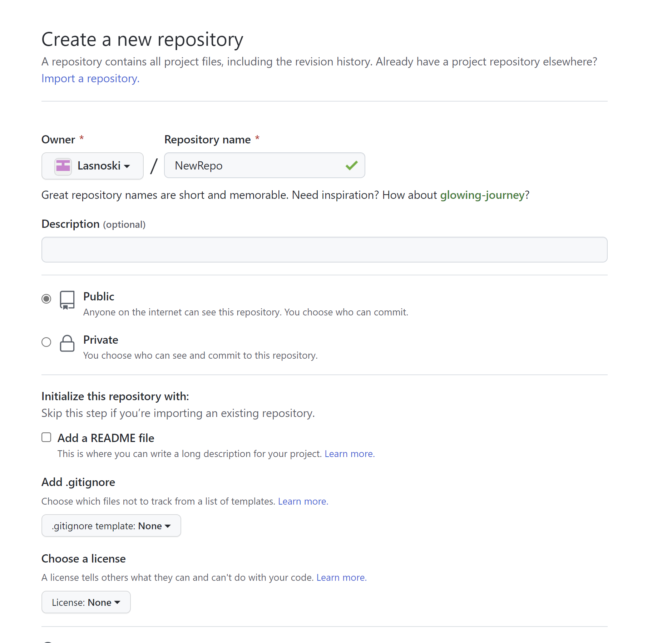Open Learn more link for .gitignore
This screenshot has width=672, height=643.
(303, 501)
